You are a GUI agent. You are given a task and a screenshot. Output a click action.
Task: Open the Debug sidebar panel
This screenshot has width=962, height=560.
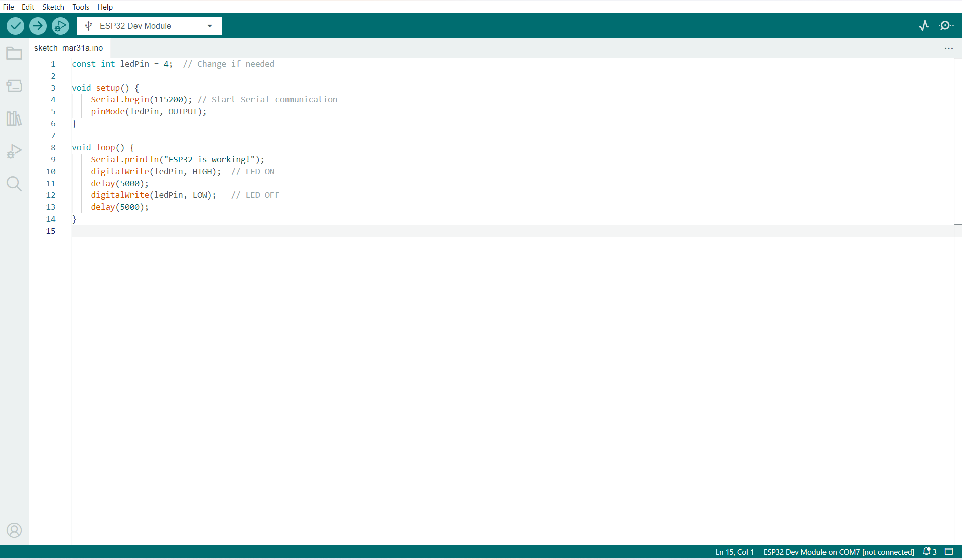point(14,151)
